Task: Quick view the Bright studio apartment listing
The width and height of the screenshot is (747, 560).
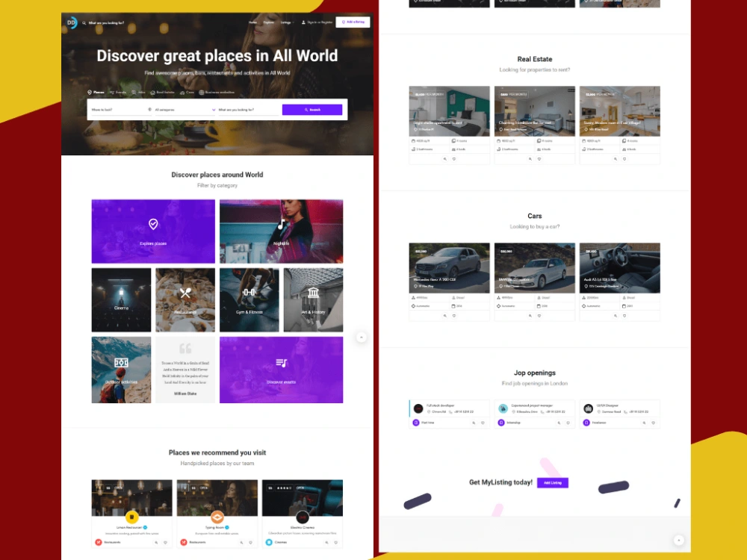Action: (x=445, y=159)
